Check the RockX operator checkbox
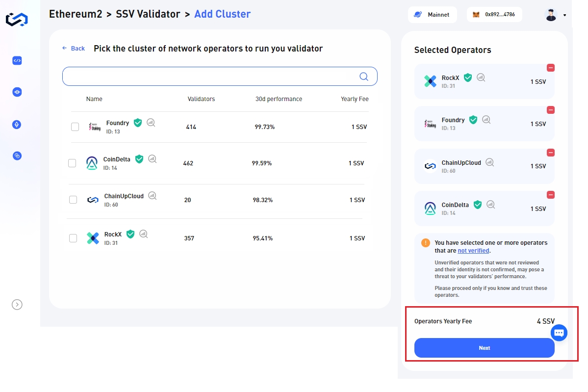 [x=73, y=238]
